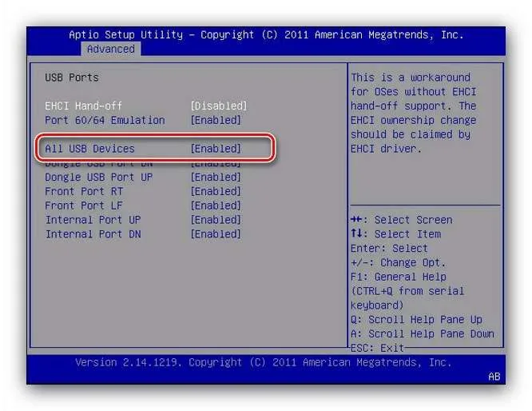
Task: Click the up-down arrows Select Item hint
Action: pos(395,234)
